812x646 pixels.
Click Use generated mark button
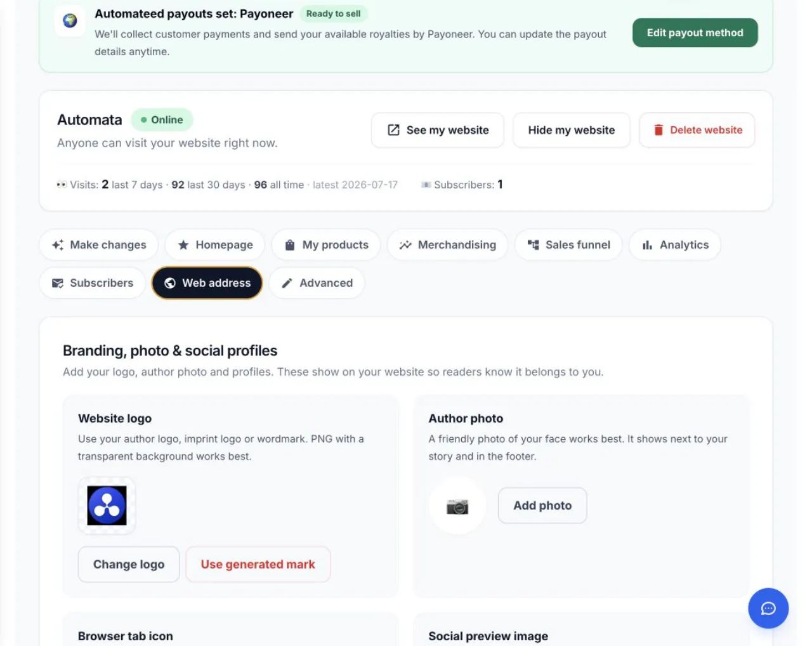coord(258,564)
